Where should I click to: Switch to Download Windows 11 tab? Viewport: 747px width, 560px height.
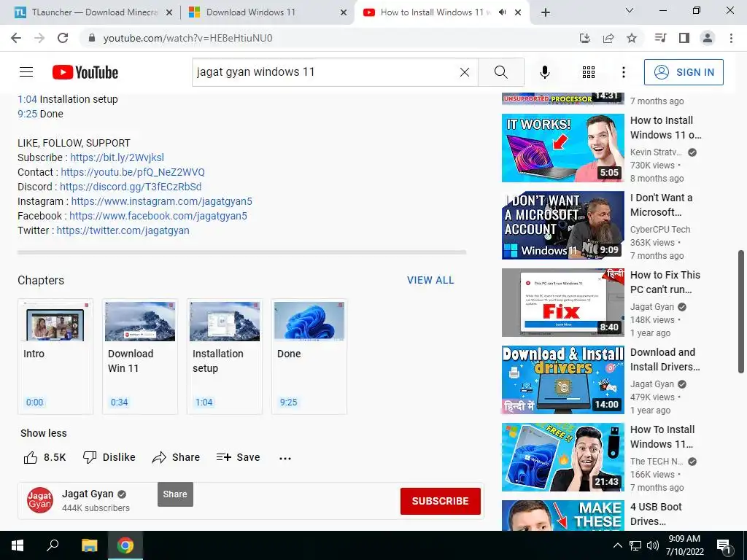click(x=267, y=12)
